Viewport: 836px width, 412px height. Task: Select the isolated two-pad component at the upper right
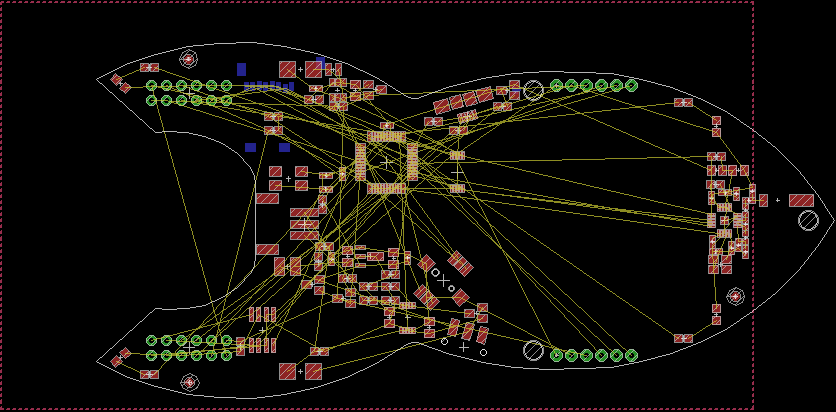click(683, 102)
